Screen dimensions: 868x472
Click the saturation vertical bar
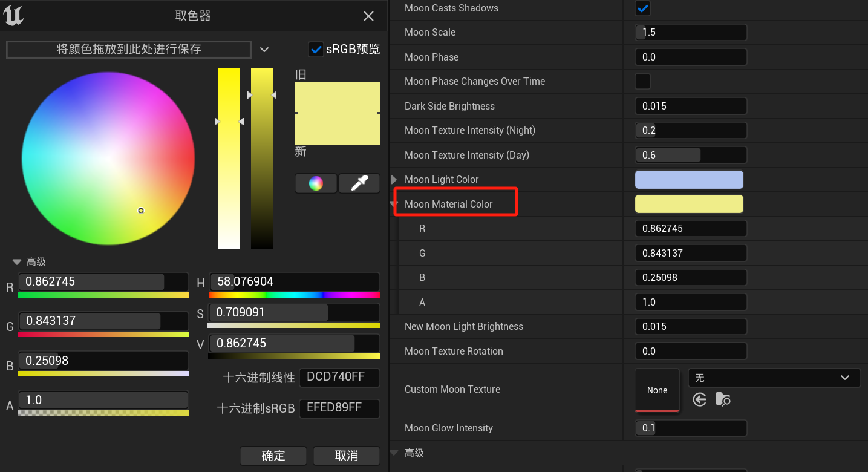[x=229, y=159]
